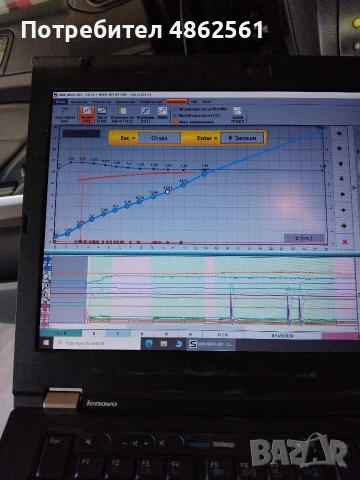This screenshot has height=480, width=360.
Task: Click the pink plus icon in oscilloscope sidebar
Action: click(x=45, y=306)
